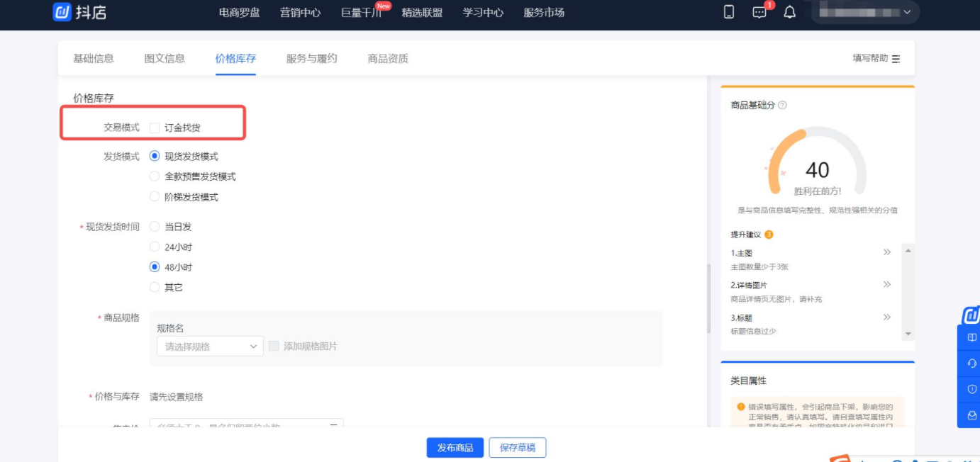Click the mobile phone icon in header

click(729, 12)
